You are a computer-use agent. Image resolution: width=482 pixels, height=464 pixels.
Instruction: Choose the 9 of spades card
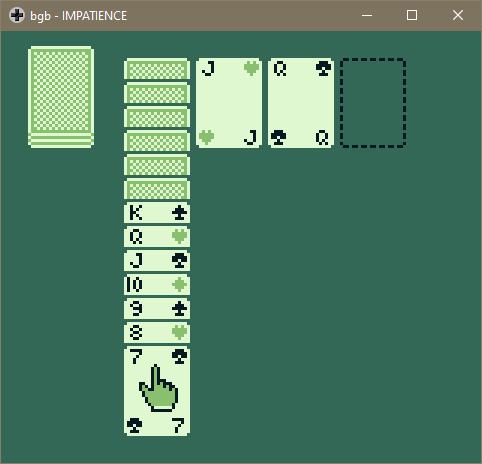[157, 309]
